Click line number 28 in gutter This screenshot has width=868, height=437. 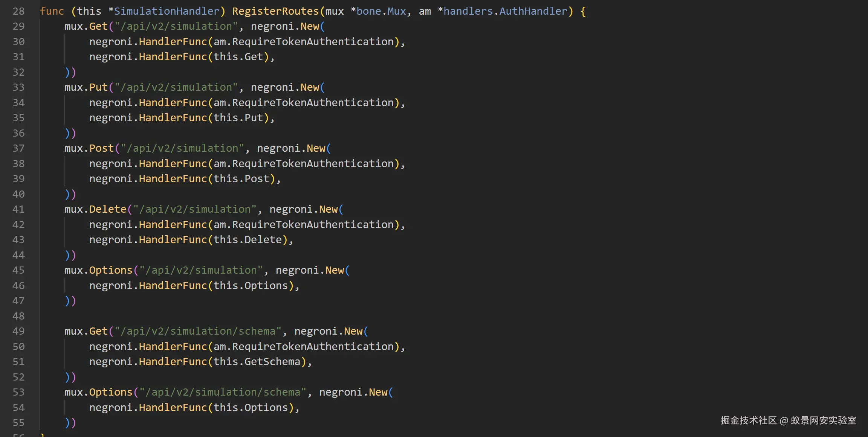pyautogui.click(x=18, y=11)
